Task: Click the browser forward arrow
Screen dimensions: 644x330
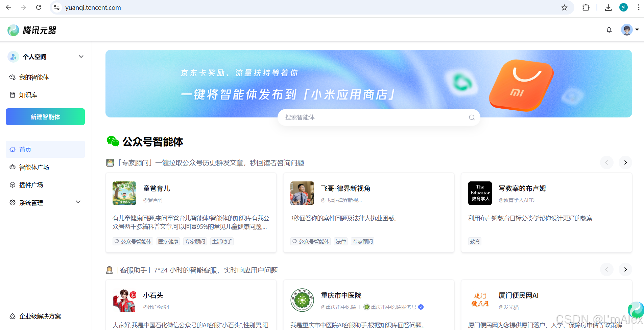Action: click(23, 7)
